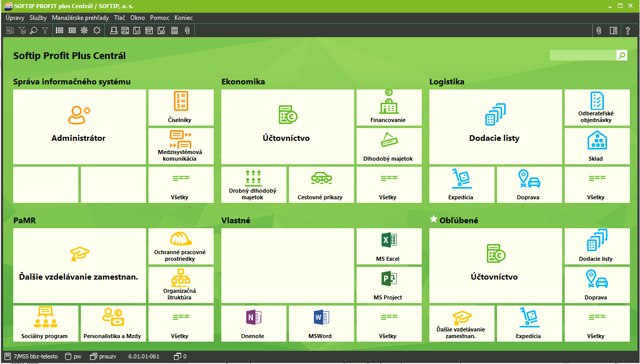Expand Všetky tile under Logistika
The height and width of the screenshot is (364, 640).
tap(596, 185)
